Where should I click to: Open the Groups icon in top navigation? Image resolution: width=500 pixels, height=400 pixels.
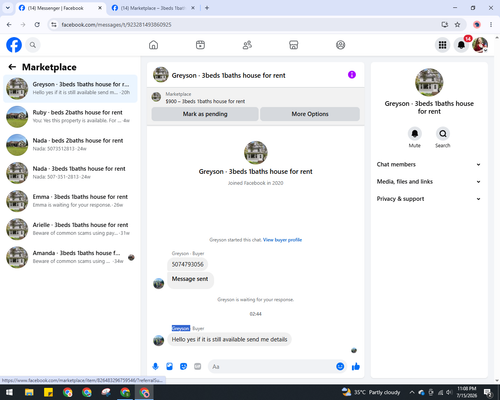pyautogui.click(x=340, y=45)
